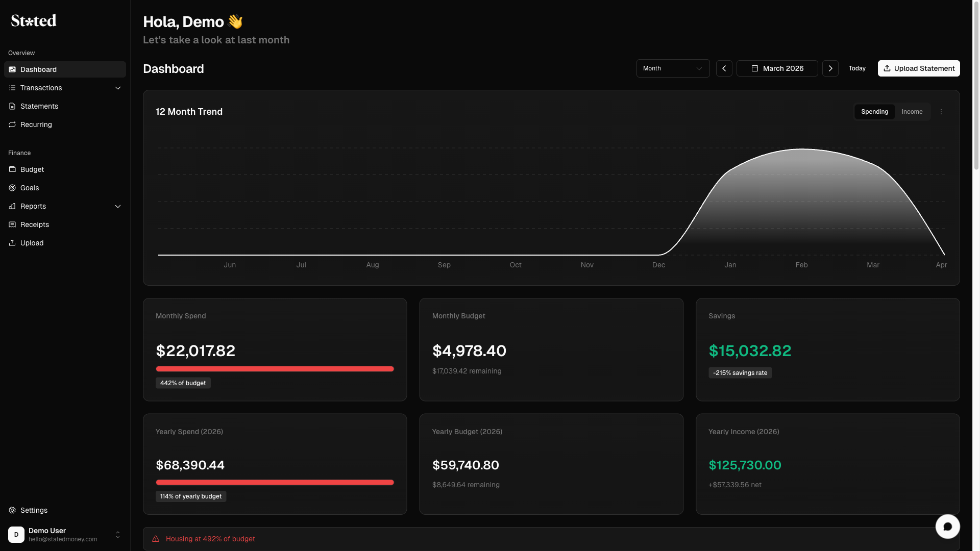Click the Upload Statement button
Image resolution: width=980 pixels, height=551 pixels.
[918, 68]
